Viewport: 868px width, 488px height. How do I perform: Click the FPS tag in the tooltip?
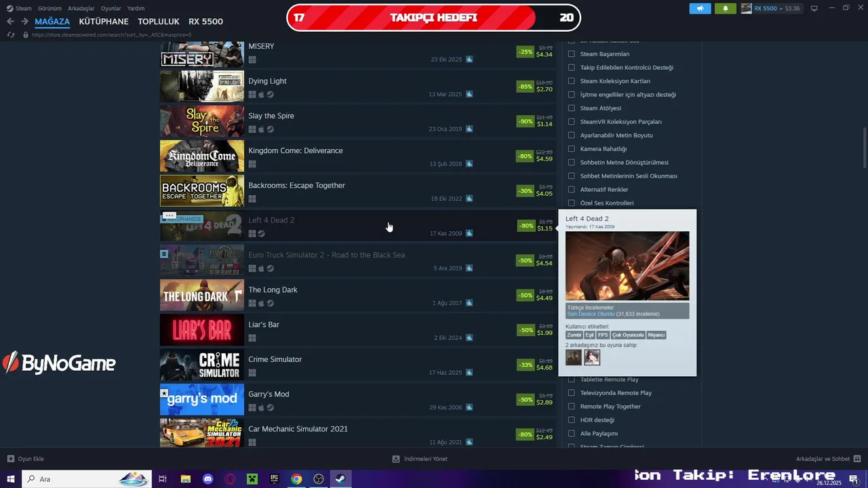[603, 335]
